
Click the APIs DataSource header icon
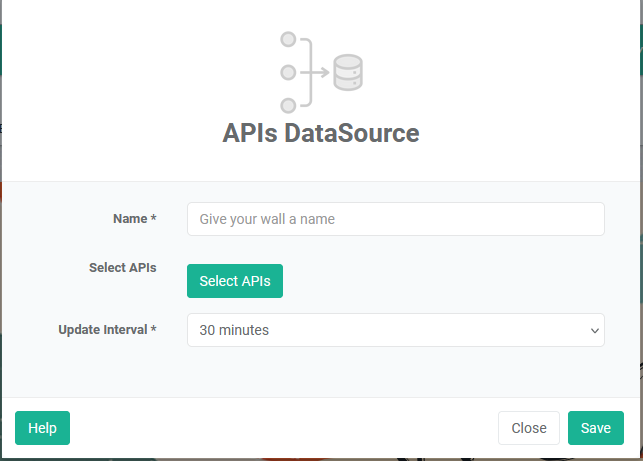(x=320, y=72)
